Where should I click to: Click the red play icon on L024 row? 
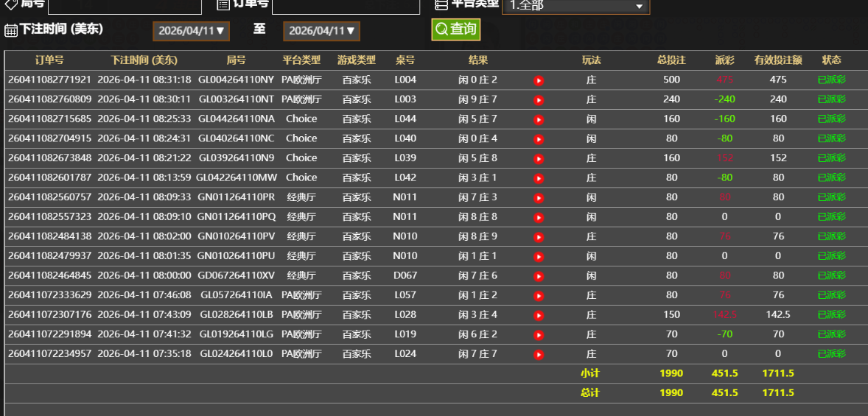click(539, 354)
